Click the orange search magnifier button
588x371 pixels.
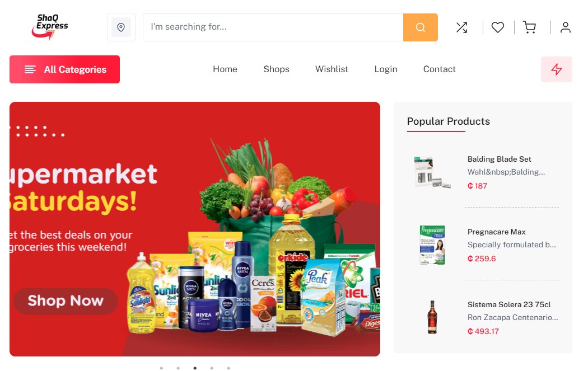[421, 27]
